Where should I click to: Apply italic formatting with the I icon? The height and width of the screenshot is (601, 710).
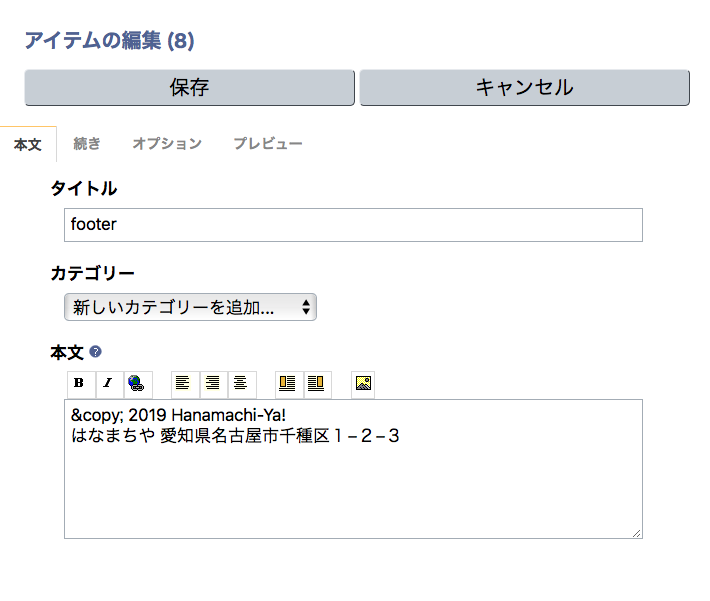[108, 383]
